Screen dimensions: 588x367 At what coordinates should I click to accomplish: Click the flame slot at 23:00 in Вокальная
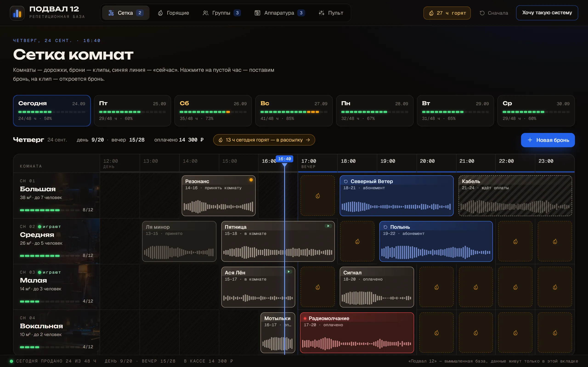pos(555,333)
